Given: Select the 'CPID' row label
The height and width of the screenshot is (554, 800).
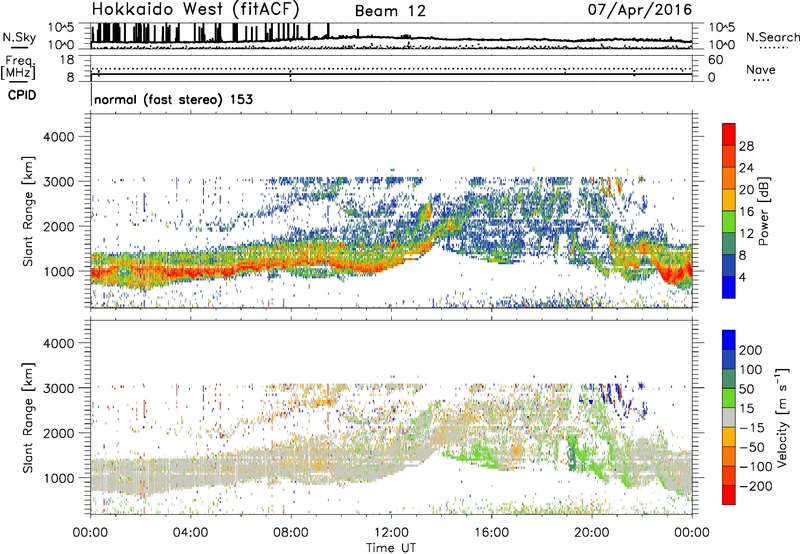Looking at the screenshot, I should click(x=22, y=95).
